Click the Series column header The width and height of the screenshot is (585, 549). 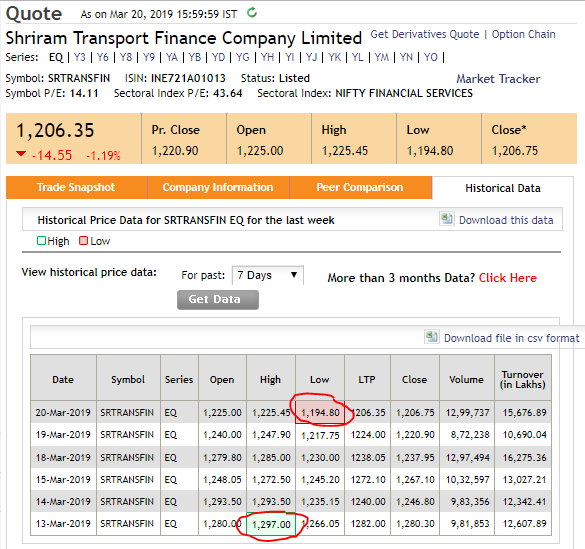pos(179,379)
